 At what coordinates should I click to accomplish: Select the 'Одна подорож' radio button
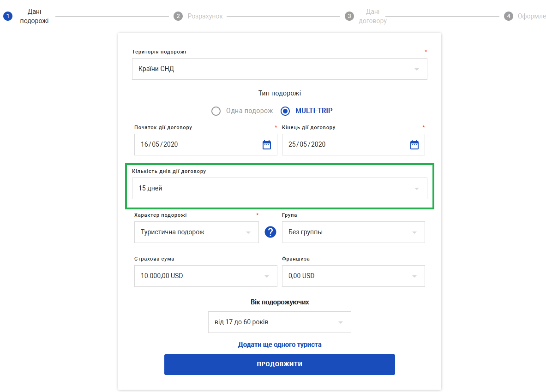[x=216, y=111]
